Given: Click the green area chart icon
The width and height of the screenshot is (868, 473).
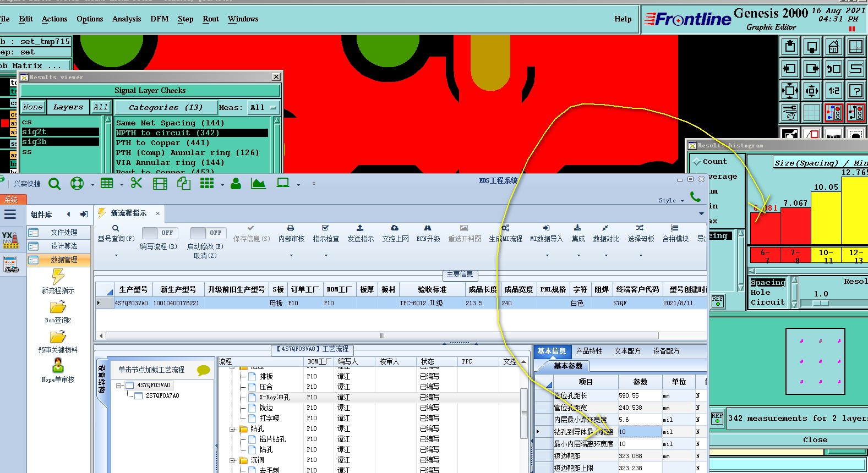Looking at the screenshot, I should [x=258, y=184].
